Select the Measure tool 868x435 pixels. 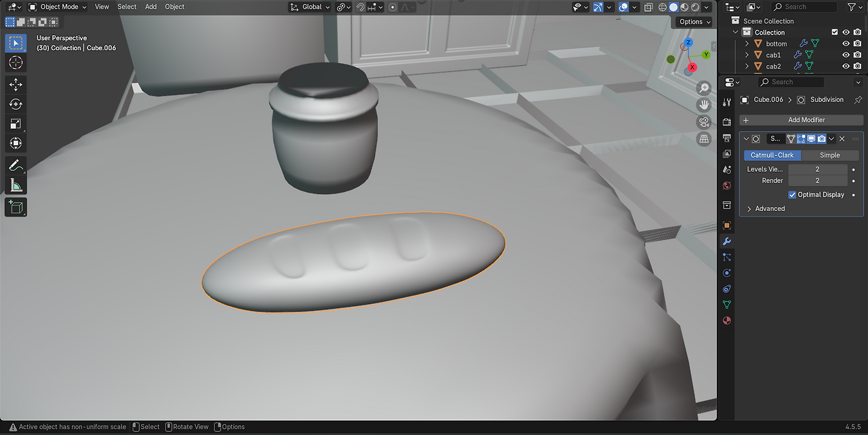16,185
